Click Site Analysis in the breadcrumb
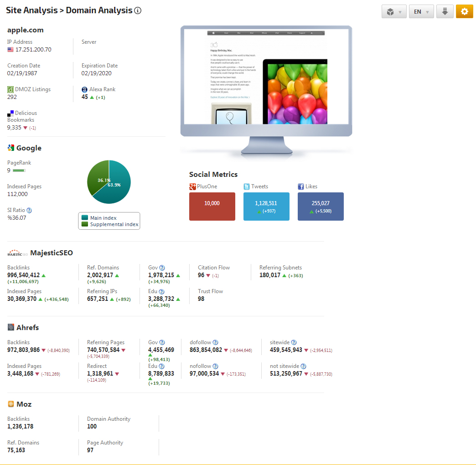Screen dimensions: 476x465 31,10
